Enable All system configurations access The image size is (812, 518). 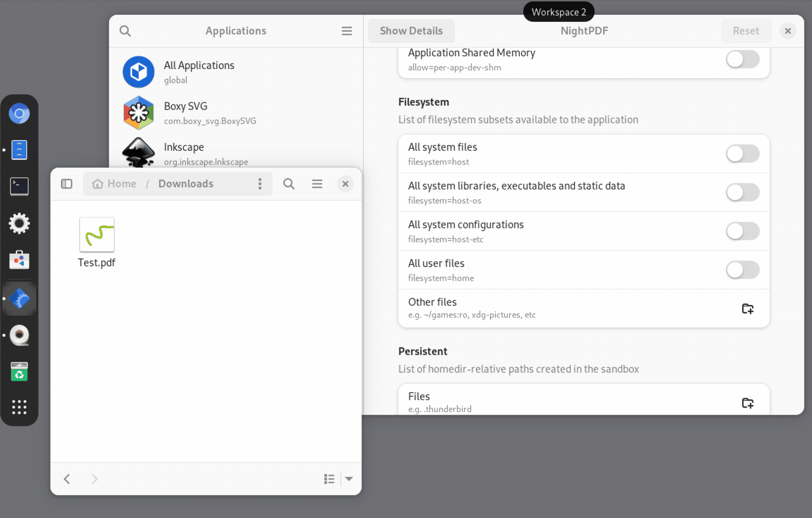(742, 231)
